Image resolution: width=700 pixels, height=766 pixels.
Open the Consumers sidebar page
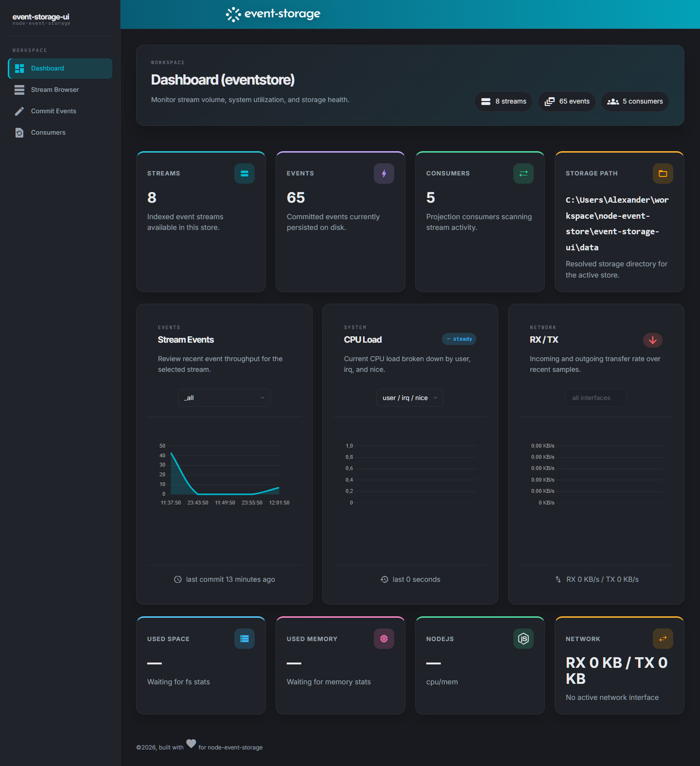(60, 133)
